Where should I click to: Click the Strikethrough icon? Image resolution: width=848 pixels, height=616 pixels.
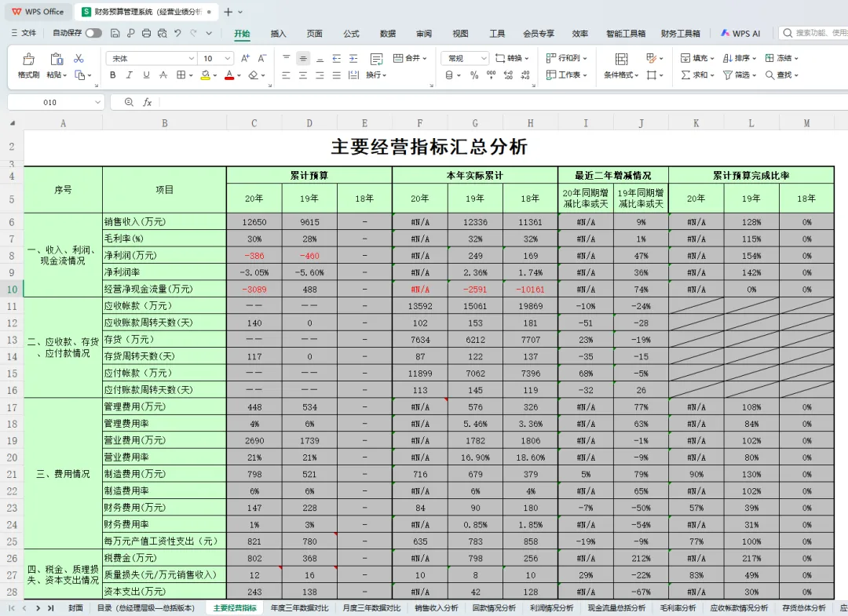click(x=163, y=75)
